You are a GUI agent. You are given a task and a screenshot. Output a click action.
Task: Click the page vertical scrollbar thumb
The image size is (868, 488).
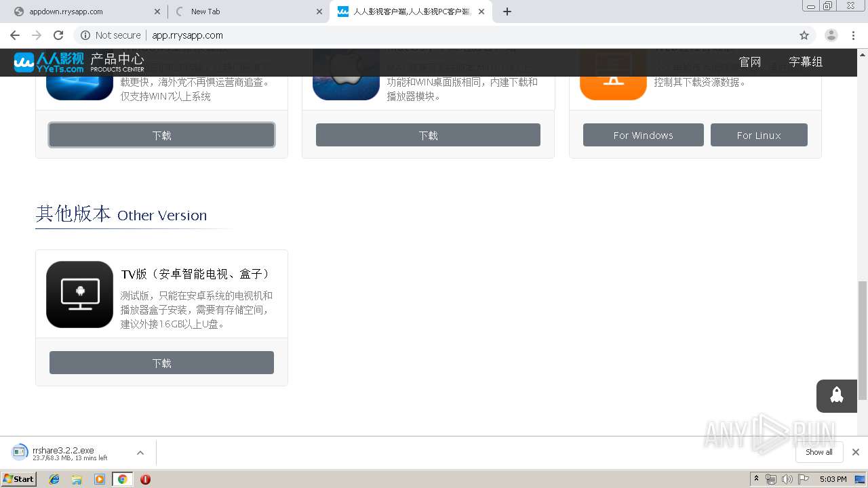pos(862,340)
